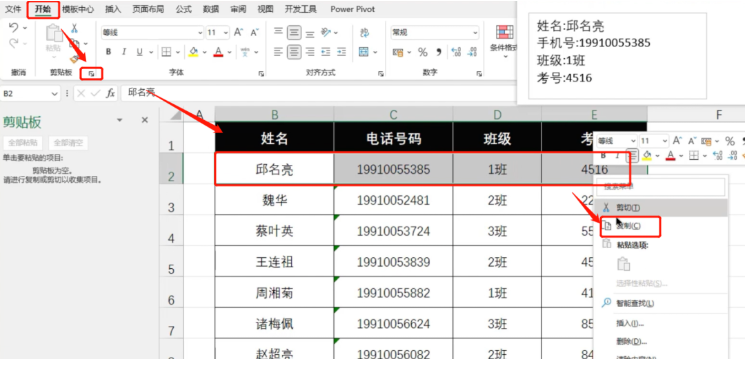Click the percent style icon in ribbon
Screen dimensions: 750x381
pyautogui.click(x=423, y=52)
